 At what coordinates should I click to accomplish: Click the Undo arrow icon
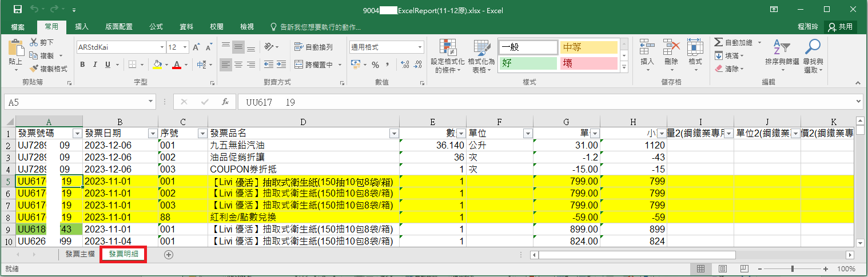[34, 10]
